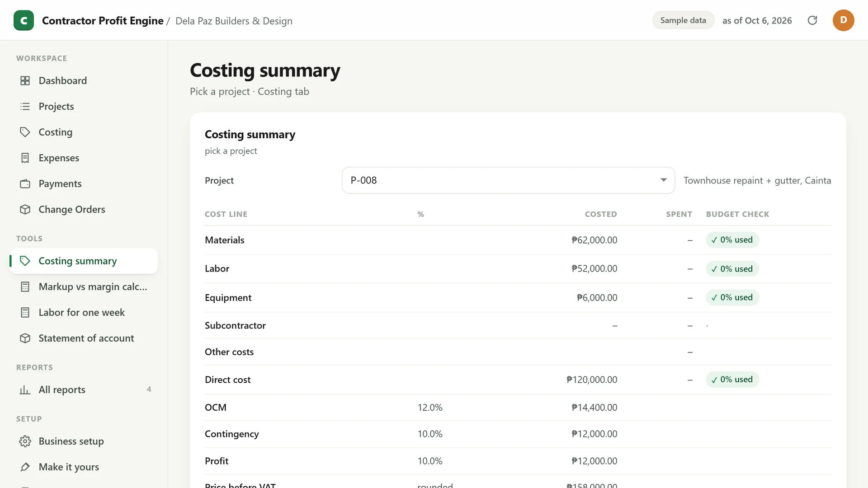Click the Markup vs margin calculator icon

(25, 286)
